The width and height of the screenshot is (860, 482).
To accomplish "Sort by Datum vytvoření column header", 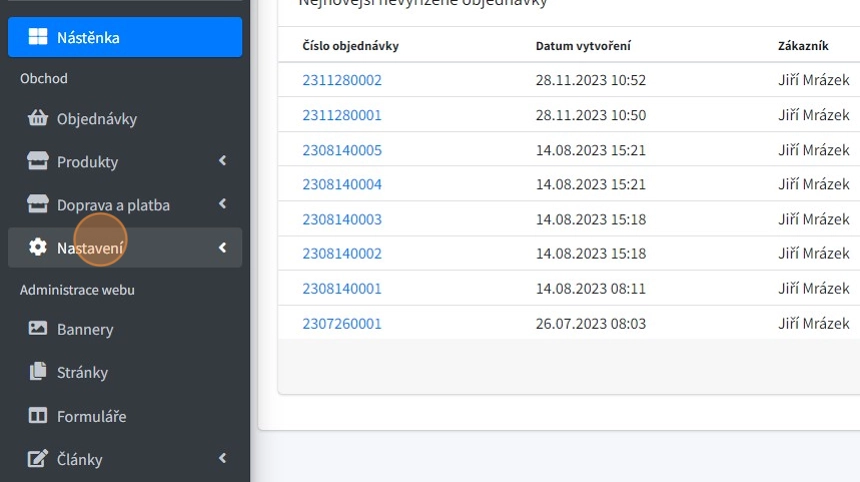I will coord(583,46).
